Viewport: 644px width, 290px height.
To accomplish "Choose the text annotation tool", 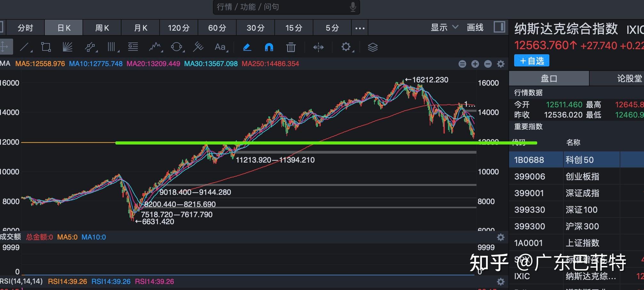I will pos(220,47).
